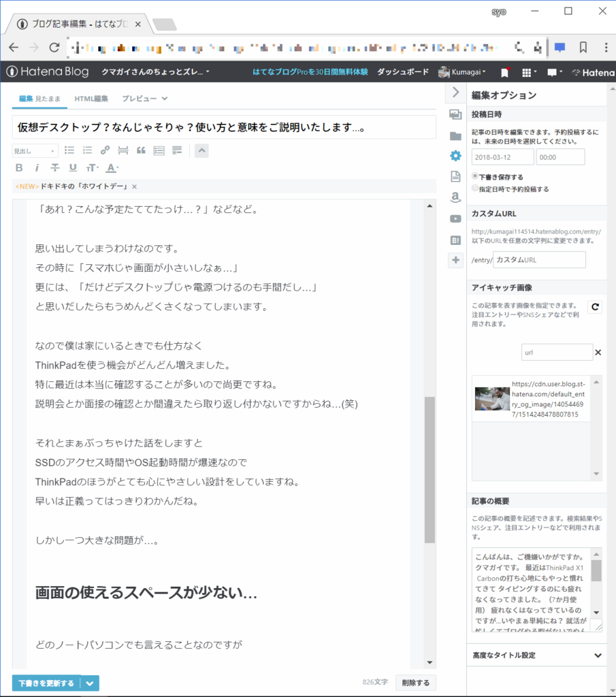Open the speech bubble messages menu
The height and width of the screenshot is (697, 616).
pos(554,72)
